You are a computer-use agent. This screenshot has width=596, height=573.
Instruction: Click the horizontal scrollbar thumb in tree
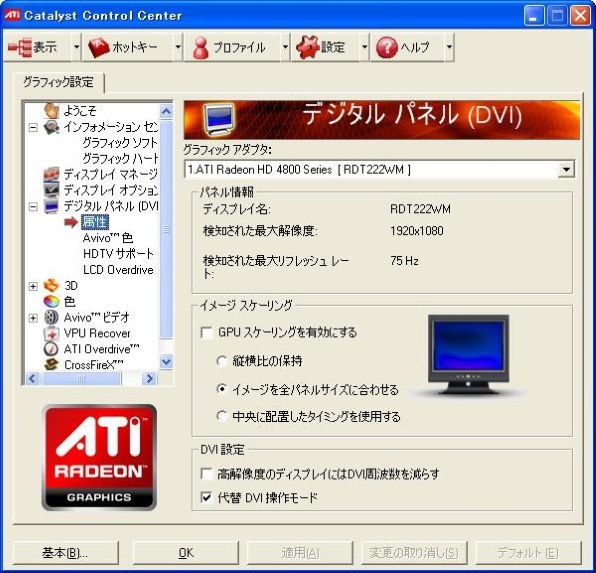[x=81, y=378]
